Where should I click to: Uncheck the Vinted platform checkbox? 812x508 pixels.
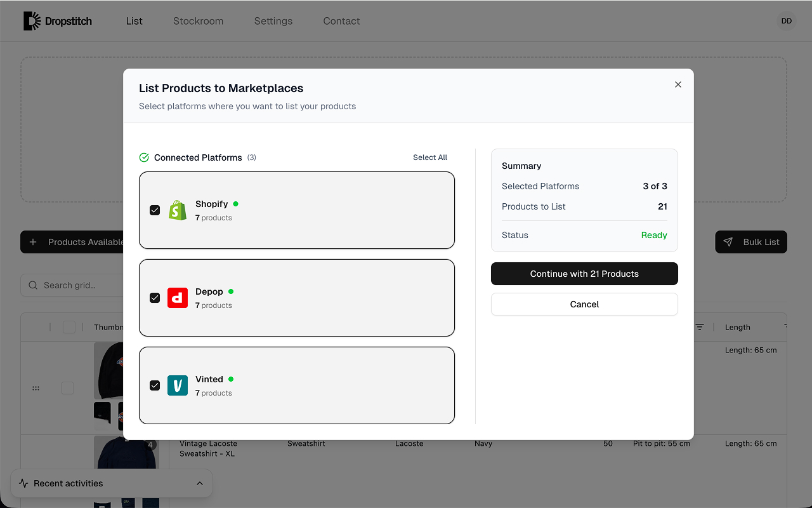tap(155, 385)
